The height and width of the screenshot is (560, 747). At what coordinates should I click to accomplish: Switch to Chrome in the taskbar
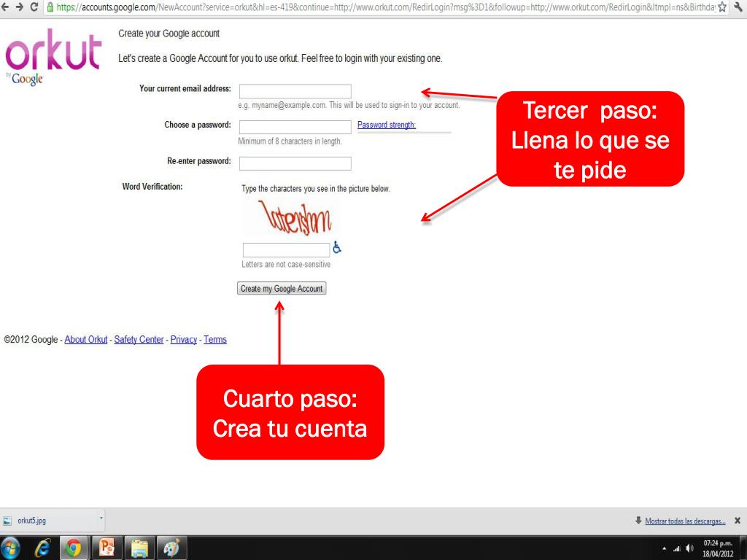click(74, 548)
